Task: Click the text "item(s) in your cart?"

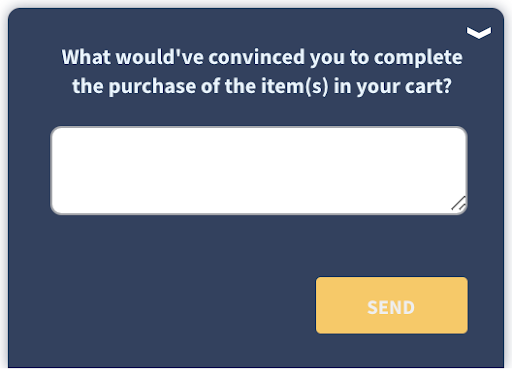Action: pos(356,87)
